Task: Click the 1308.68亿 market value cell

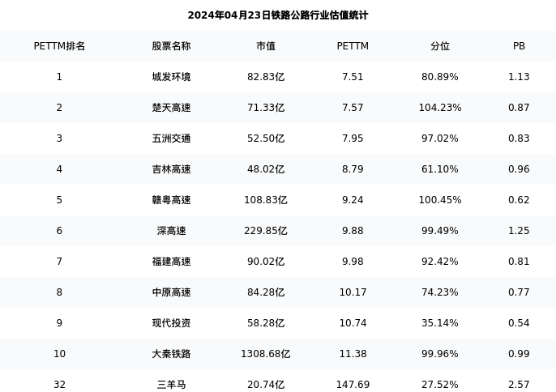Action: click(266, 354)
